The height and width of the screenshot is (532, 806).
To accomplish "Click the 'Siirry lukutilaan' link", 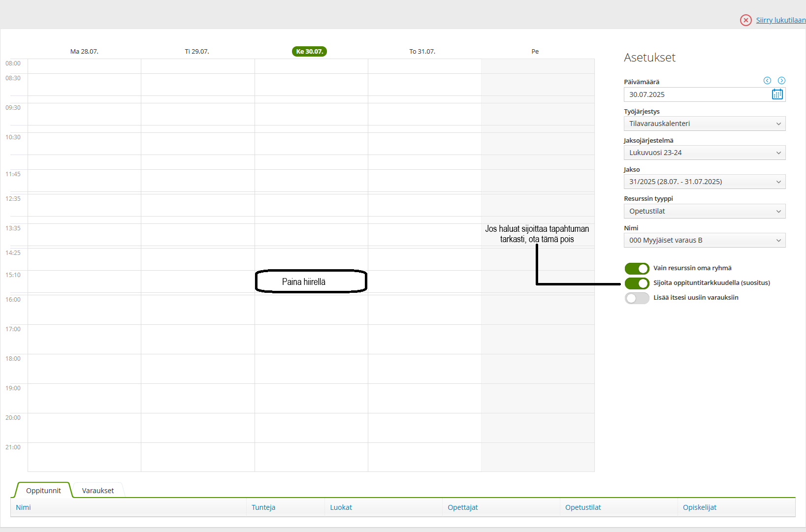I will click(x=780, y=20).
